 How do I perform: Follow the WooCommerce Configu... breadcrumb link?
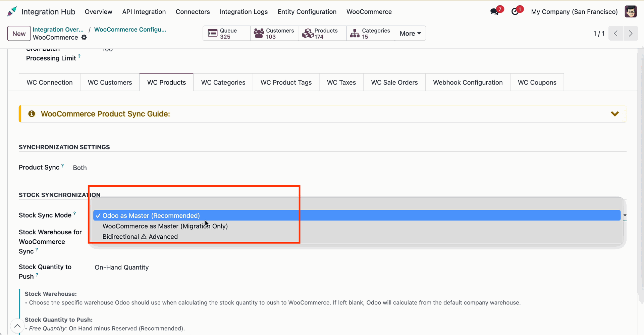coord(130,30)
